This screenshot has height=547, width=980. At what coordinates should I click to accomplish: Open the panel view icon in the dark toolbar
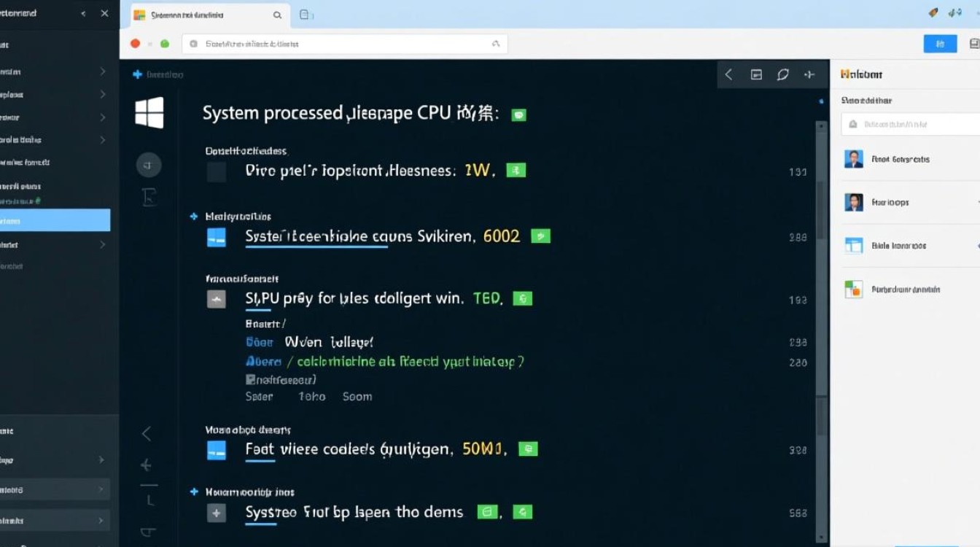pos(756,74)
